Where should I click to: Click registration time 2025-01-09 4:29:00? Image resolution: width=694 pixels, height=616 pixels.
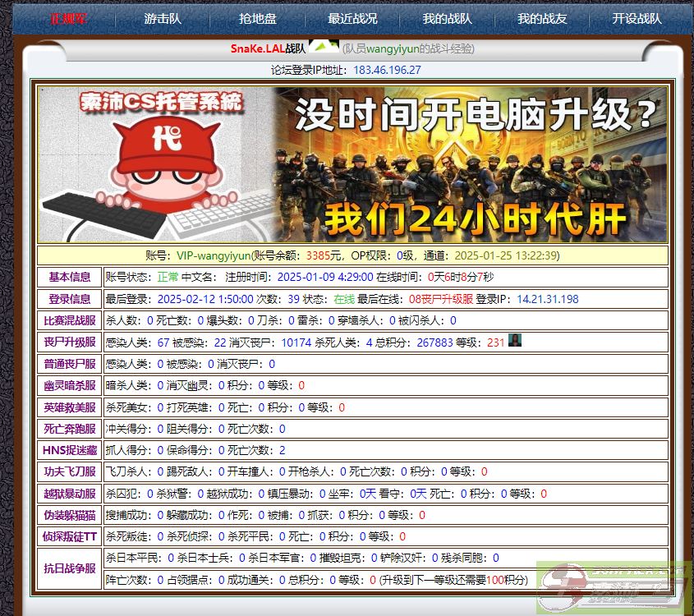pyautogui.click(x=325, y=277)
